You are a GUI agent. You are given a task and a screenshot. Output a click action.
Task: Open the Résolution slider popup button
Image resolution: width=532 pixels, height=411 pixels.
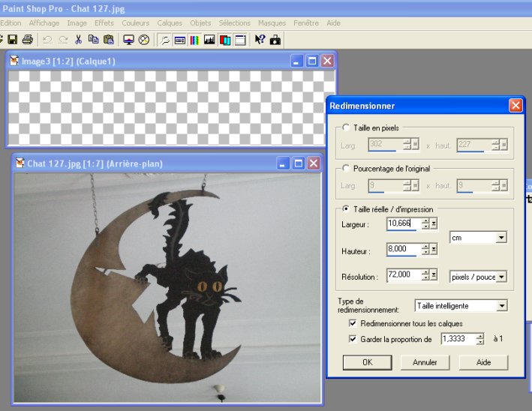click(434, 275)
